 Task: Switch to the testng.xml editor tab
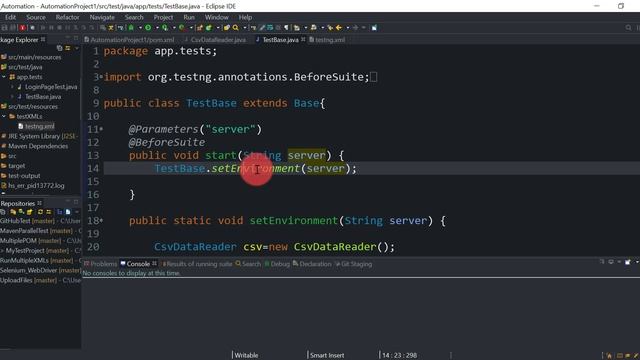(x=327, y=40)
